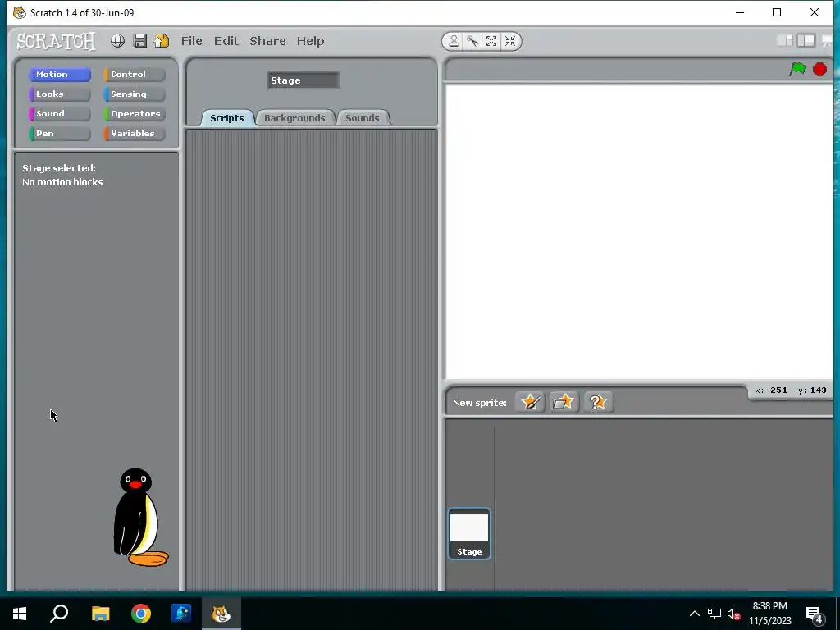Click the globe language icon
The width and height of the screenshot is (840, 630).
(x=118, y=41)
